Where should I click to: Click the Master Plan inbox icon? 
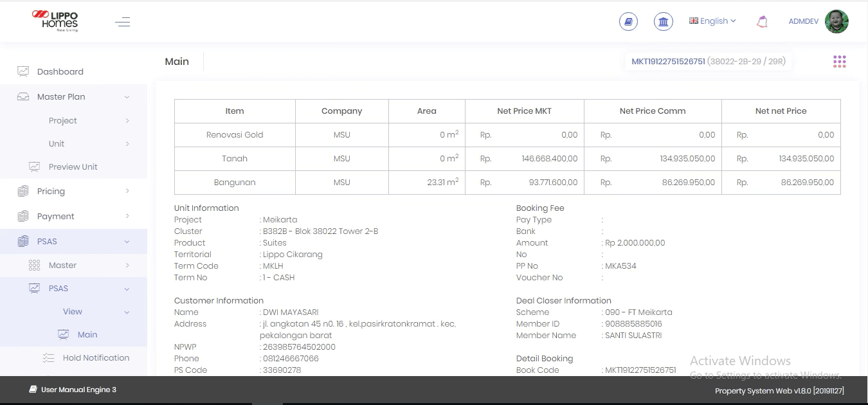23,96
